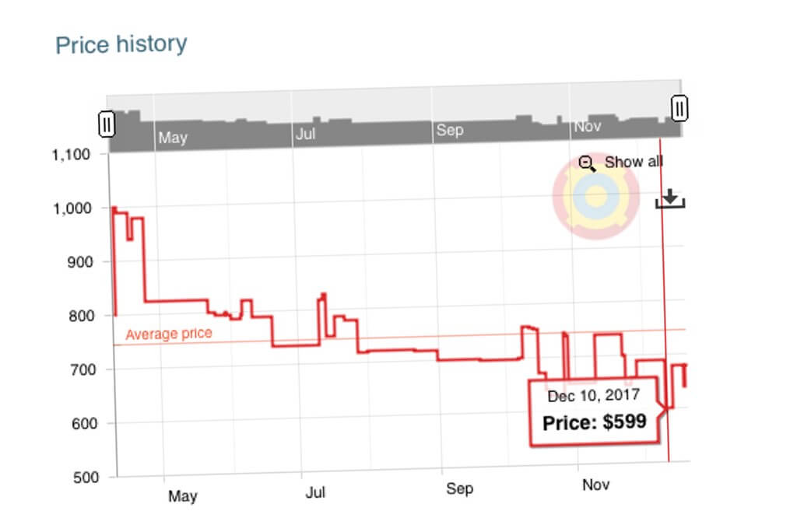Select the right range slider handle
797x532 pixels.
point(679,110)
